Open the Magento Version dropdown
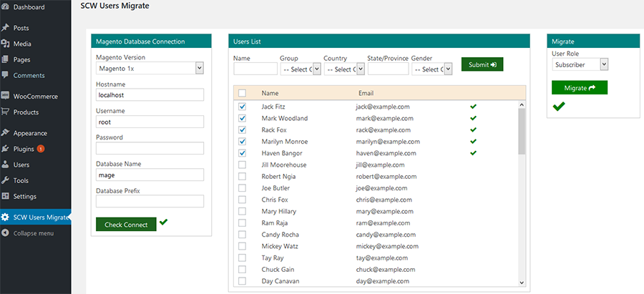This screenshot has width=644, height=294. click(150, 69)
